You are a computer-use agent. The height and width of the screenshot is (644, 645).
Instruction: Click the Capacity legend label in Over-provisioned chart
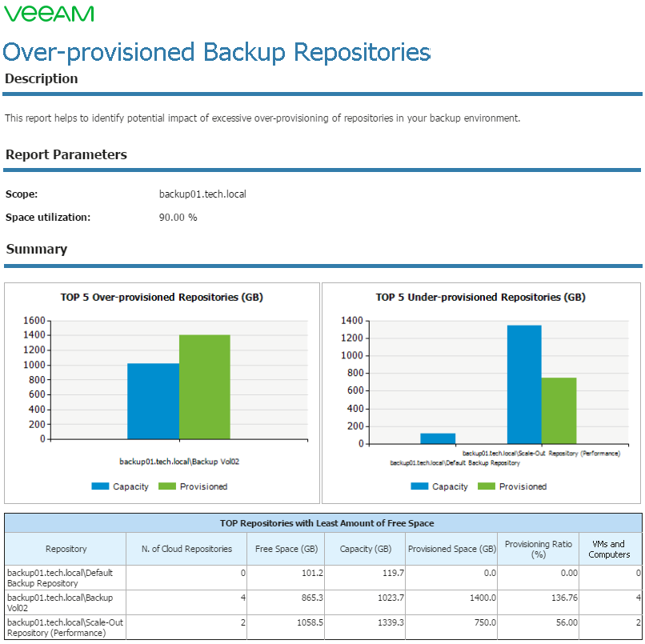[130, 486]
